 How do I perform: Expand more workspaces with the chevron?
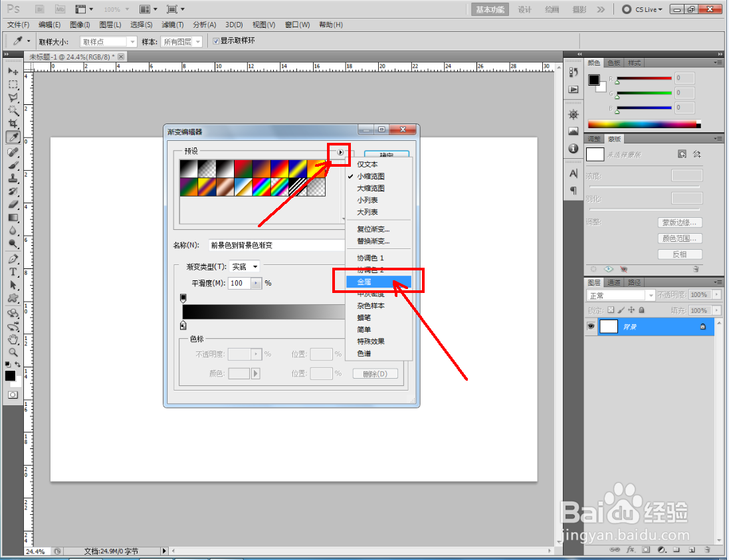coord(601,9)
